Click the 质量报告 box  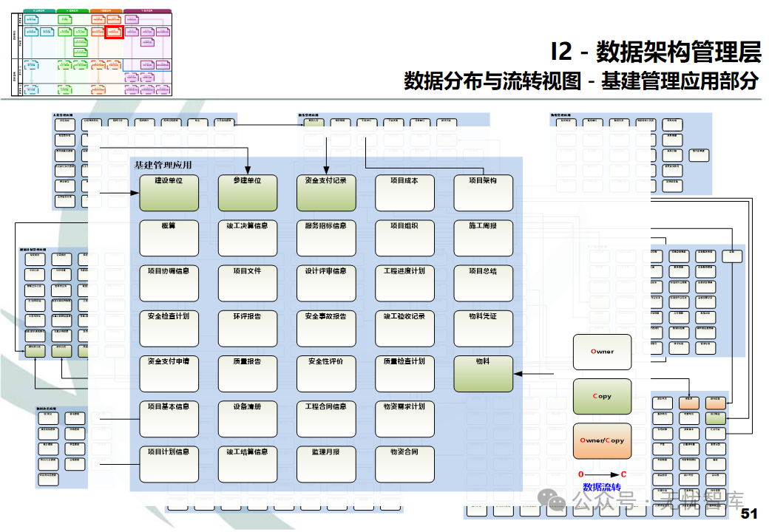click(247, 374)
